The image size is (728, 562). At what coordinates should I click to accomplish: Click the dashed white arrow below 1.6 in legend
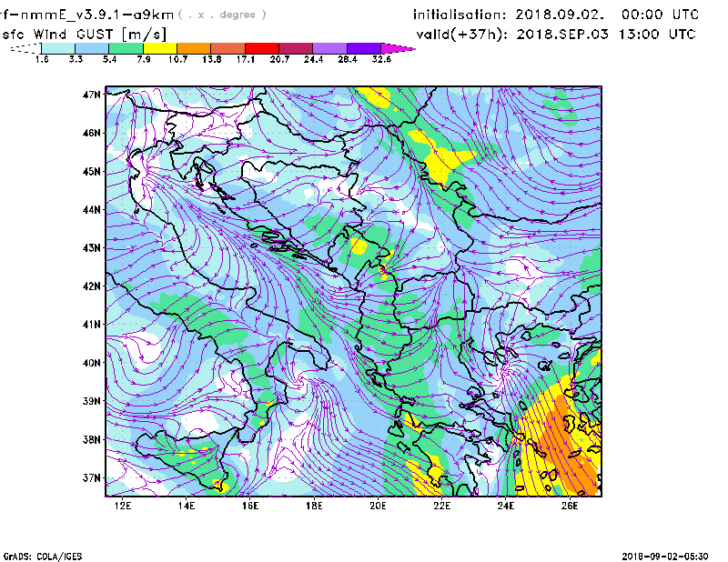[x=25, y=48]
